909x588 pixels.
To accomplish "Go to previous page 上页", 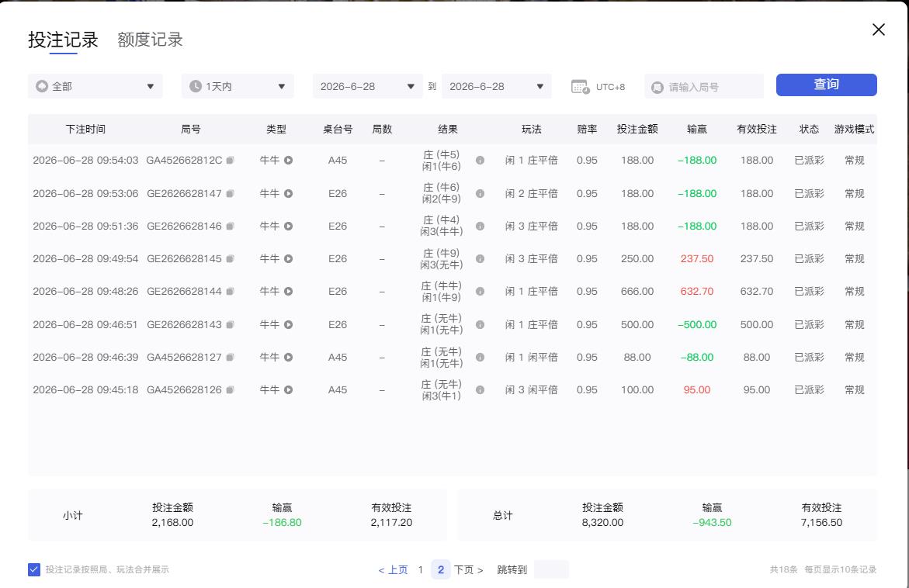I will pos(393,570).
